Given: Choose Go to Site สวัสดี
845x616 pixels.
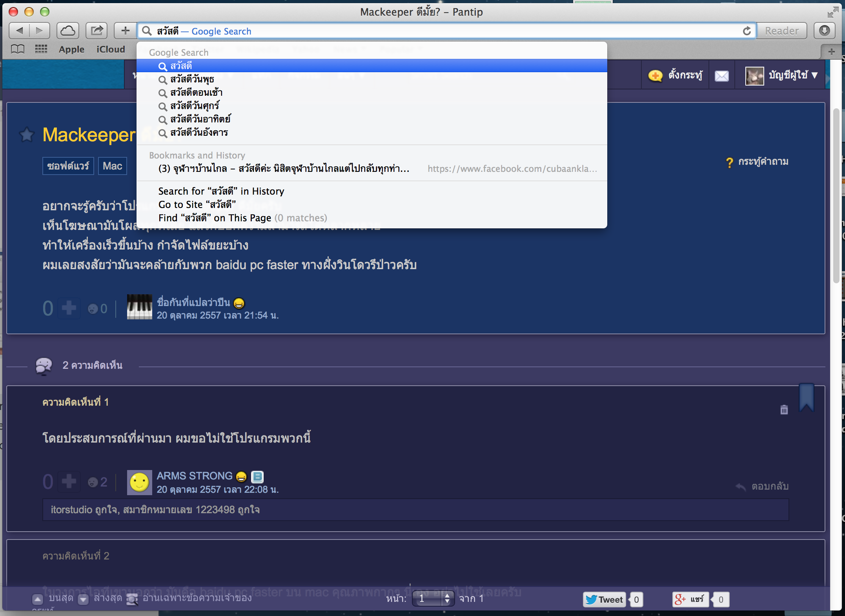Looking at the screenshot, I should (372, 204).
